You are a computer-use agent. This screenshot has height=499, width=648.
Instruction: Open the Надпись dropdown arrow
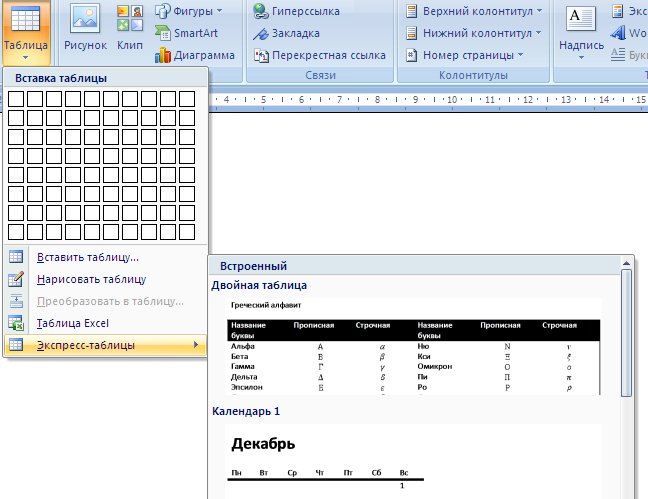[581, 57]
